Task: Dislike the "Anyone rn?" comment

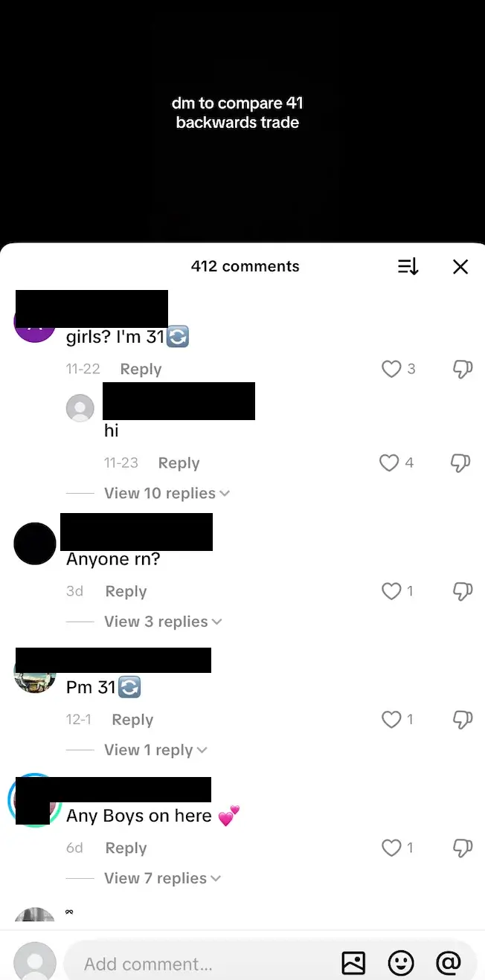Action: pyautogui.click(x=463, y=591)
